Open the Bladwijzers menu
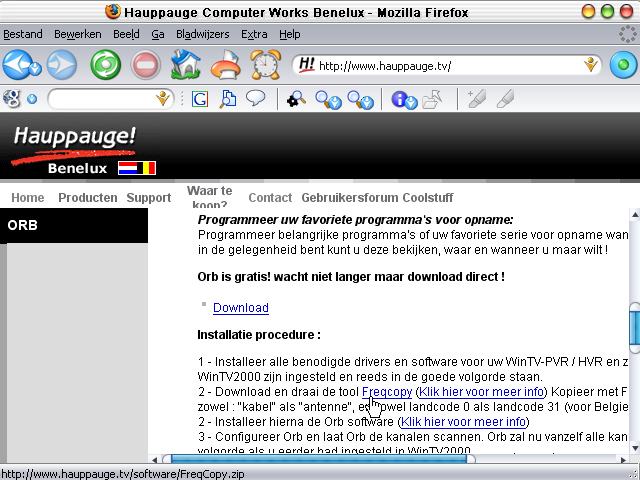 [202, 34]
